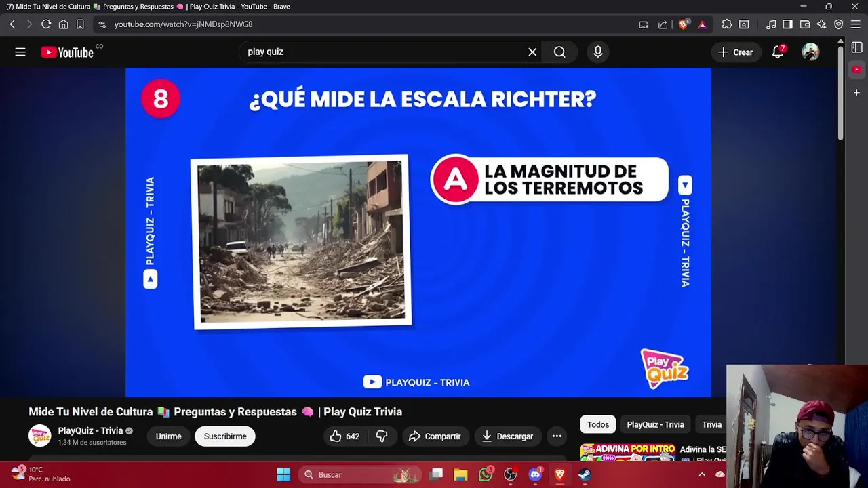The width and height of the screenshot is (868, 488).
Task: Open Brave Wallet
Action: (x=805, y=24)
